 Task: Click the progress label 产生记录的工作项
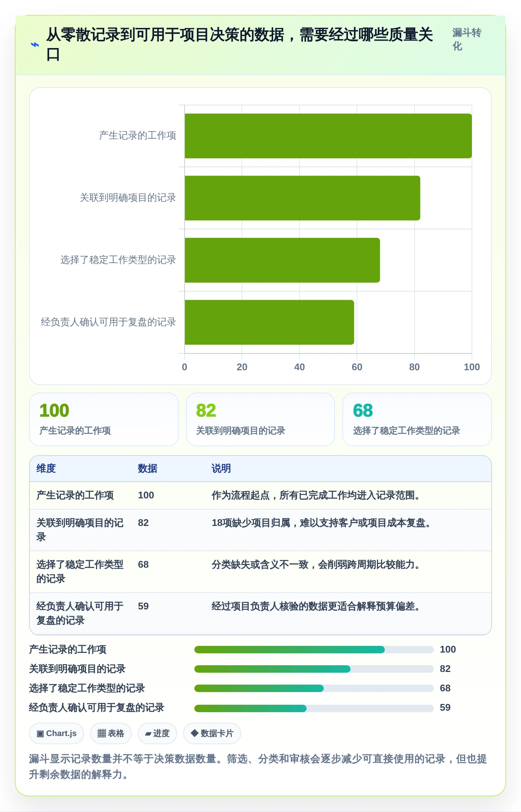68,649
